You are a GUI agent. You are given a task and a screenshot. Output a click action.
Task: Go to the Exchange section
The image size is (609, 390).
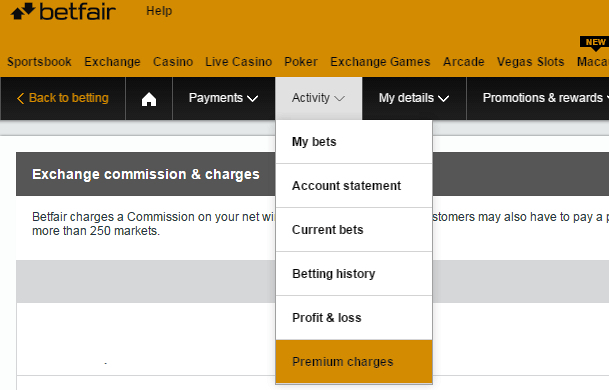[112, 62]
